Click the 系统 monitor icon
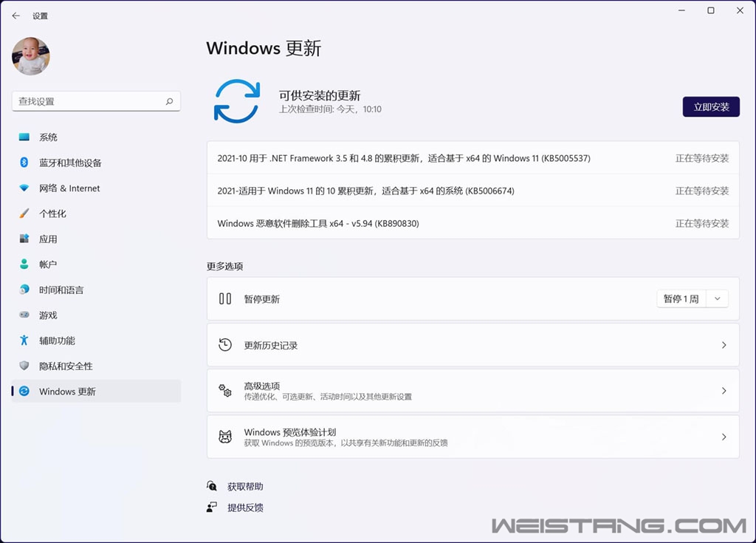Screen dimensions: 756x543 (x=24, y=137)
